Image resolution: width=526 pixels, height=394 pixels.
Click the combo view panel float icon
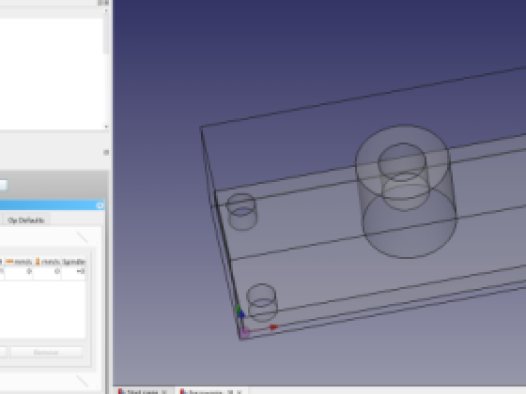pos(106,153)
